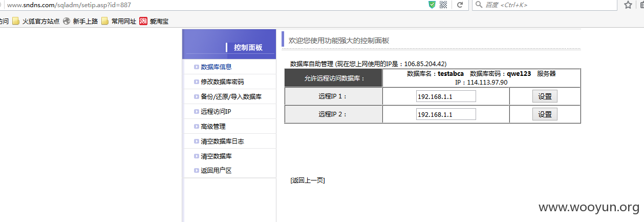This screenshot has width=644, height=222.
Task: Open the 新手上路 bookmark
Action: click(x=80, y=22)
